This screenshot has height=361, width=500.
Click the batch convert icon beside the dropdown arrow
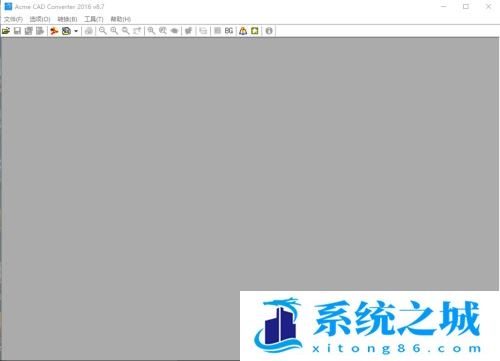66,31
